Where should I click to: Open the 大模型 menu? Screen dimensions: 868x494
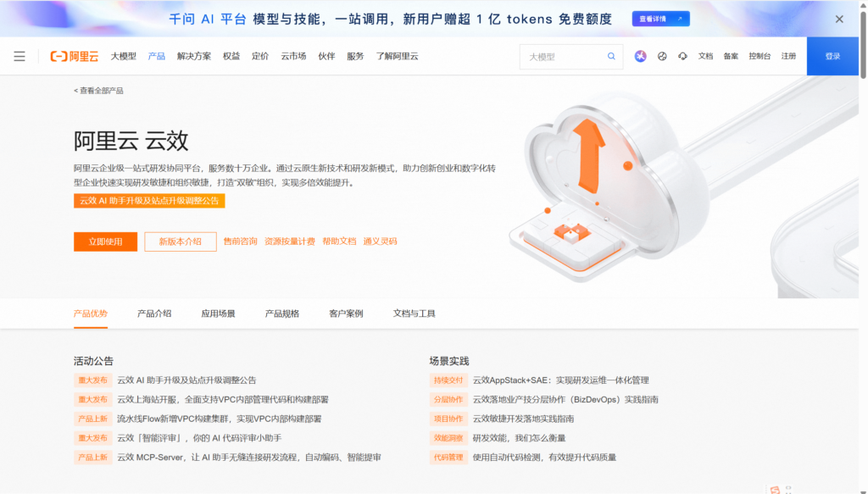point(124,57)
